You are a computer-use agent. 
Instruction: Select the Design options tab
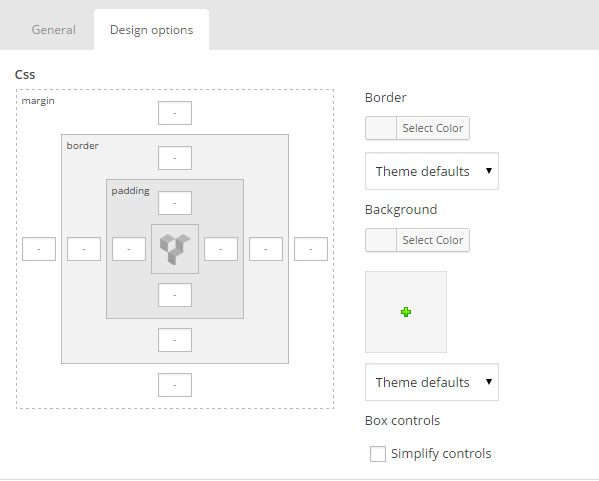coord(152,30)
